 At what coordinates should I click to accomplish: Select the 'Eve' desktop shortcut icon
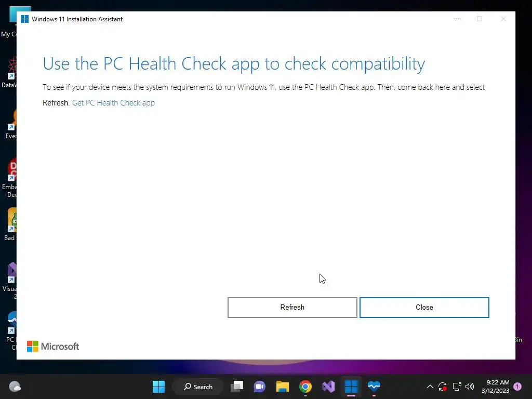pos(11,124)
